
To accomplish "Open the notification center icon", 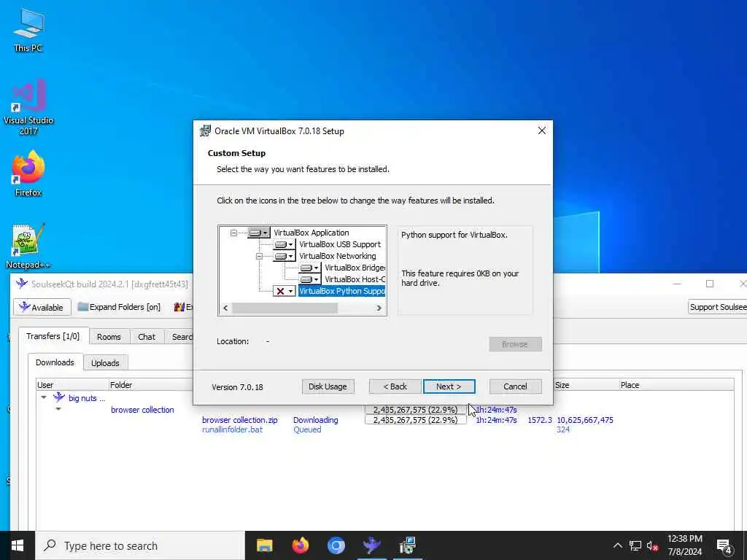I will pyautogui.click(x=724, y=547).
